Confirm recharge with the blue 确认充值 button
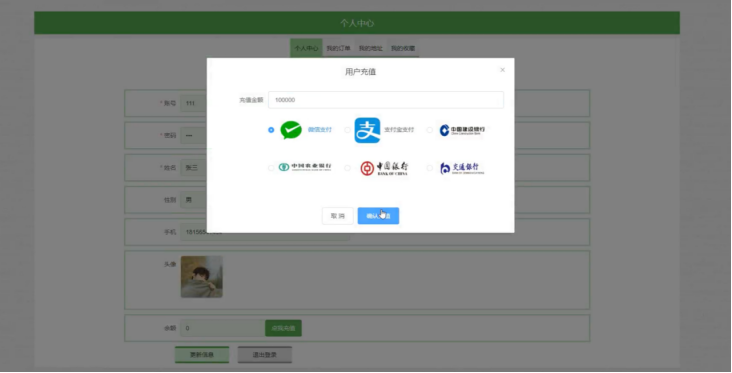Image resolution: width=732 pixels, height=373 pixels. 378,216
